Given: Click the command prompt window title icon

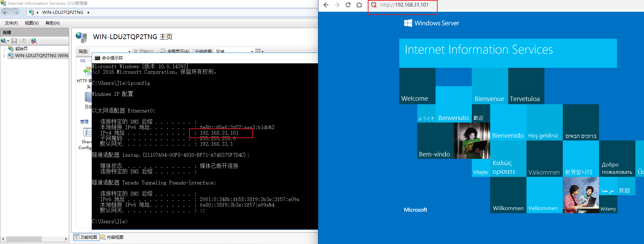Looking at the screenshot, I should click(x=97, y=58).
